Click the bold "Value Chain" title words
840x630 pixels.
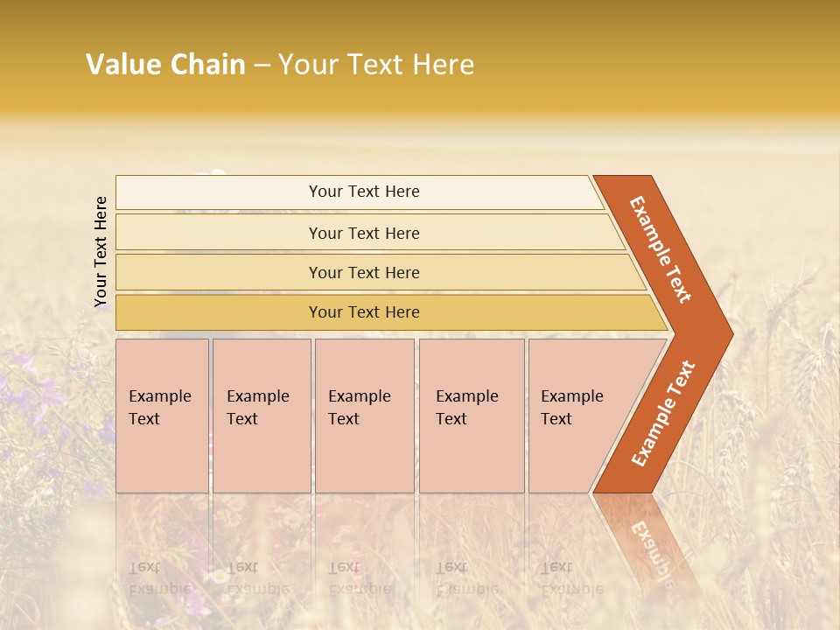pos(165,65)
